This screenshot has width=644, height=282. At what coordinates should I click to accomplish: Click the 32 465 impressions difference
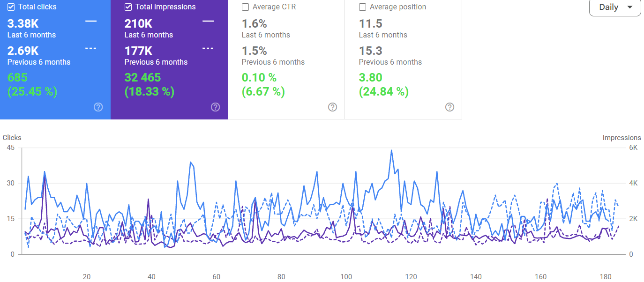pyautogui.click(x=142, y=77)
